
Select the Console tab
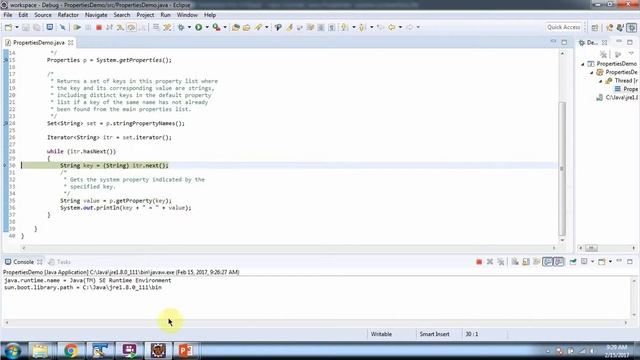pyautogui.click(x=23, y=262)
